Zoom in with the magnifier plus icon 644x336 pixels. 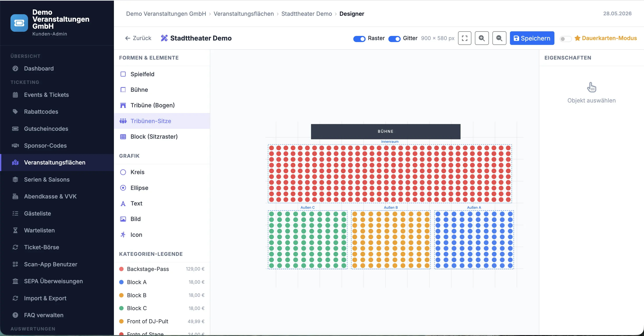coord(482,38)
